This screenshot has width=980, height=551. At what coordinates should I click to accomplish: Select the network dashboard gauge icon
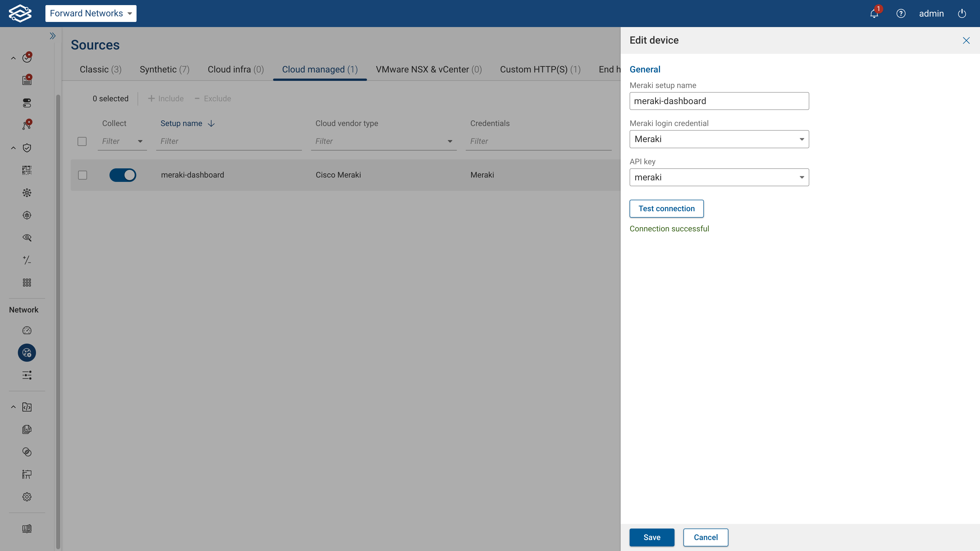pyautogui.click(x=27, y=330)
